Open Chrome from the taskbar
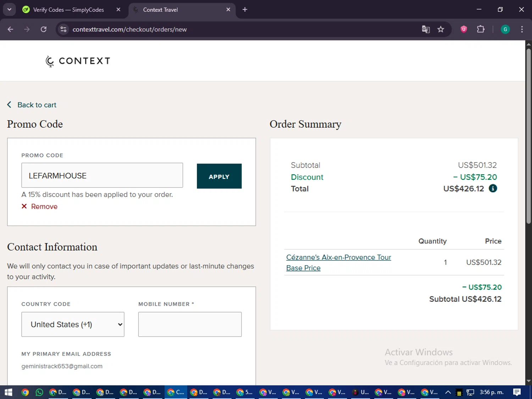The width and height of the screenshot is (532, 399). (x=25, y=392)
